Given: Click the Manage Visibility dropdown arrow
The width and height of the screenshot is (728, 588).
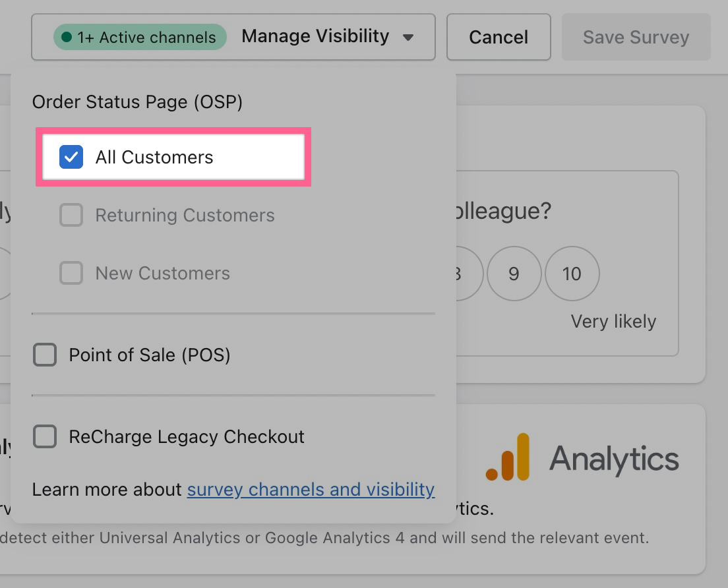Looking at the screenshot, I should (x=408, y=38).
